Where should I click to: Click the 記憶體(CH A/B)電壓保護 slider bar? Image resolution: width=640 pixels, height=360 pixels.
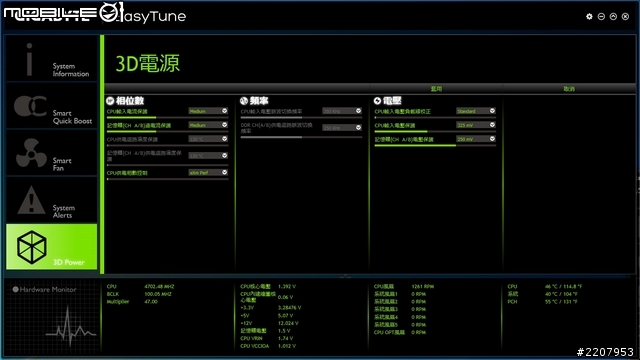435,145
